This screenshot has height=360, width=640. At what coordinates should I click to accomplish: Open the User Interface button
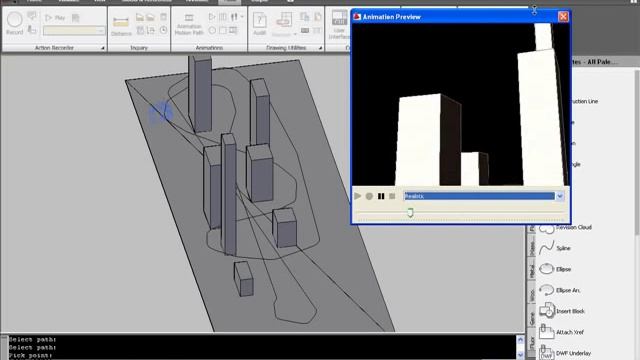pos(339,24)
